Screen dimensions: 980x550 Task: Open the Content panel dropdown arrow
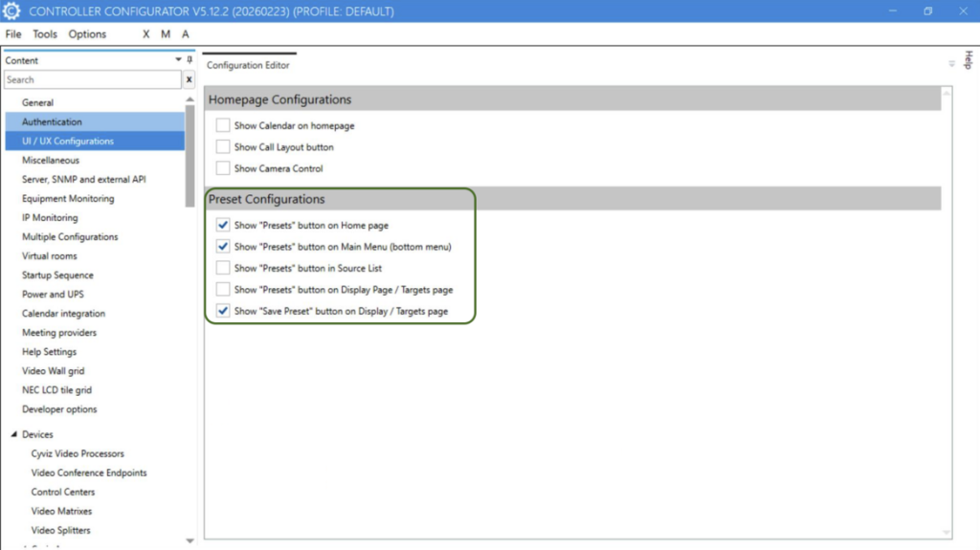tap(178, 60)
